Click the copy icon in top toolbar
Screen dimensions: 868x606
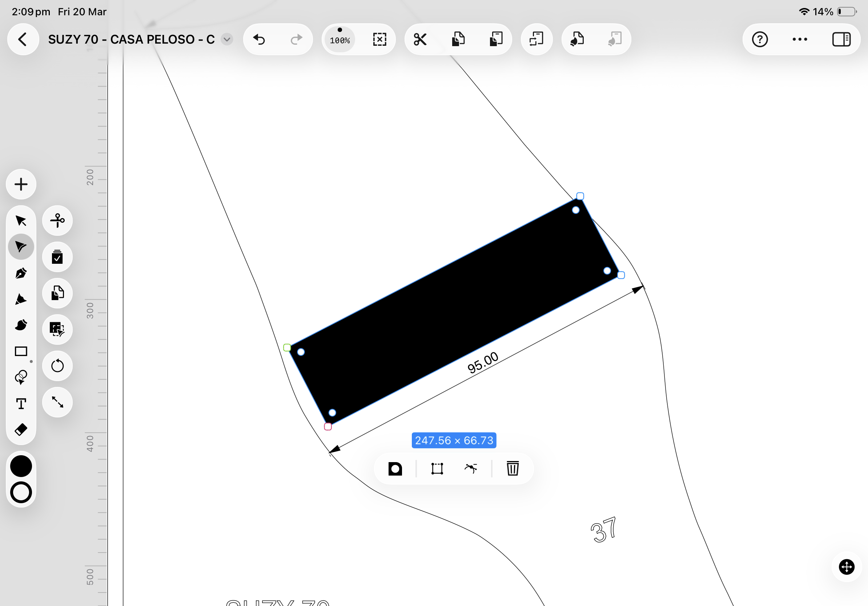click(458, 39)
